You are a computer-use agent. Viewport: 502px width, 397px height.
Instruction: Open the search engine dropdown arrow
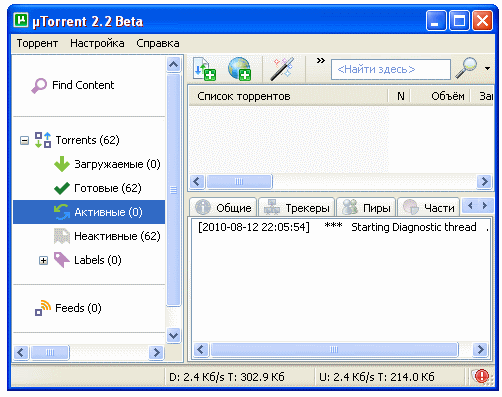(487, 69)
